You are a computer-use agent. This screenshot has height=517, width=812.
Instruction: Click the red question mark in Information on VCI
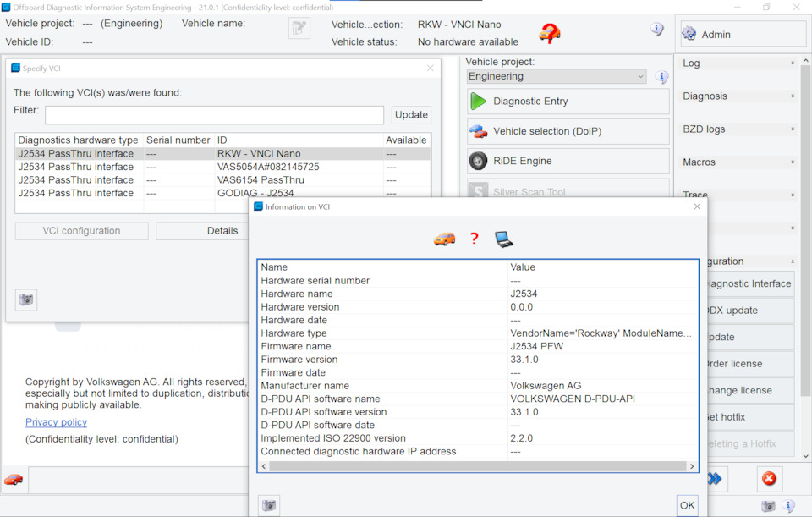(x=474, y=239)
